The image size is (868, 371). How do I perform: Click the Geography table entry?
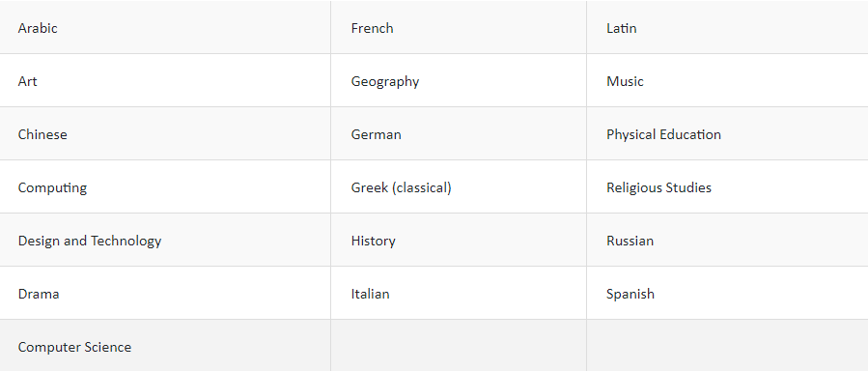coord(459,80)
